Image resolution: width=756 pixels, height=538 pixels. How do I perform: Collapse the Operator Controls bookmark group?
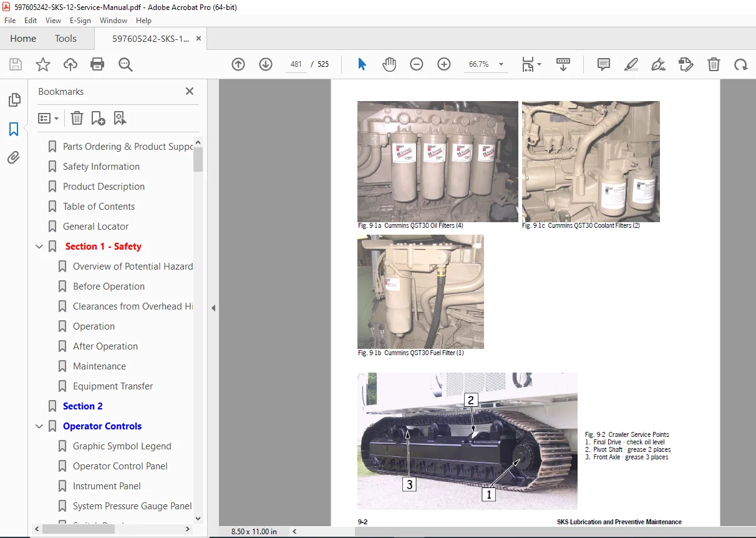39,426
